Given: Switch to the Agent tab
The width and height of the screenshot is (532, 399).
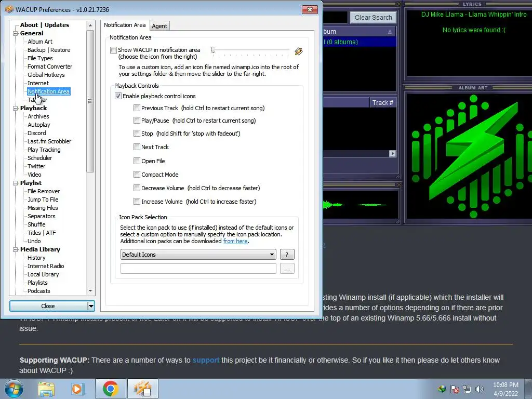Looking at the screenshot, I should 159,26.
